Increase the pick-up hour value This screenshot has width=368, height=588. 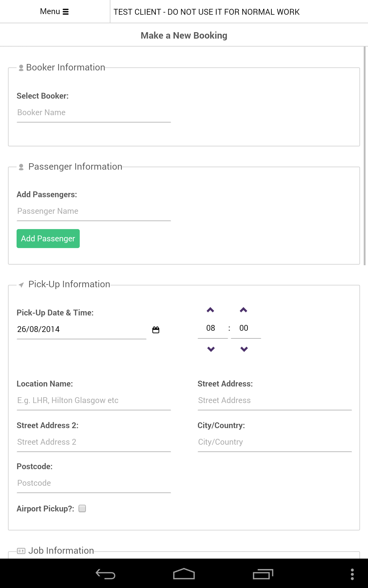[x=210, y=310]
